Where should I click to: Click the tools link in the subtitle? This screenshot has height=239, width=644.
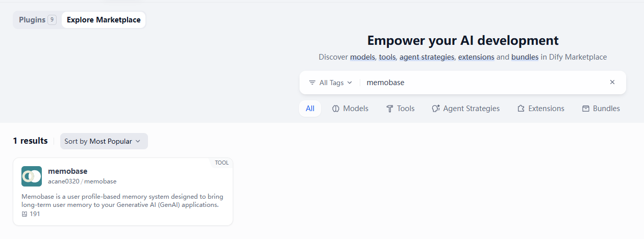[x=387, y=57]
